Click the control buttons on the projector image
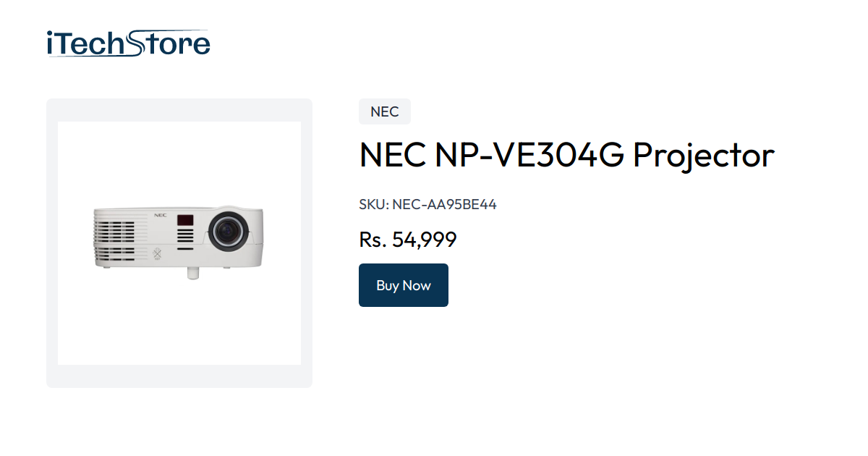The height and width of the screenshot is (456, 868). click(x=185, y=235)
